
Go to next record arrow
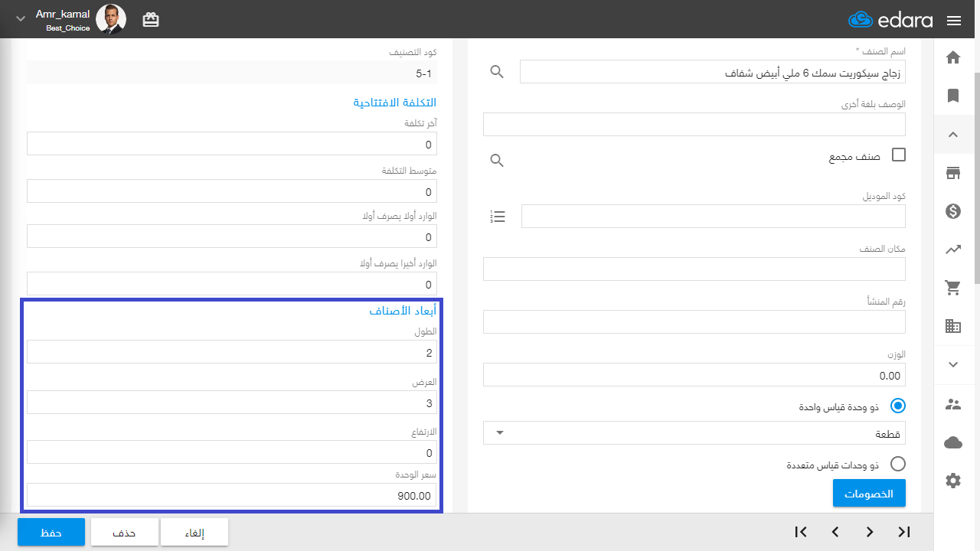tap(870, 532)
